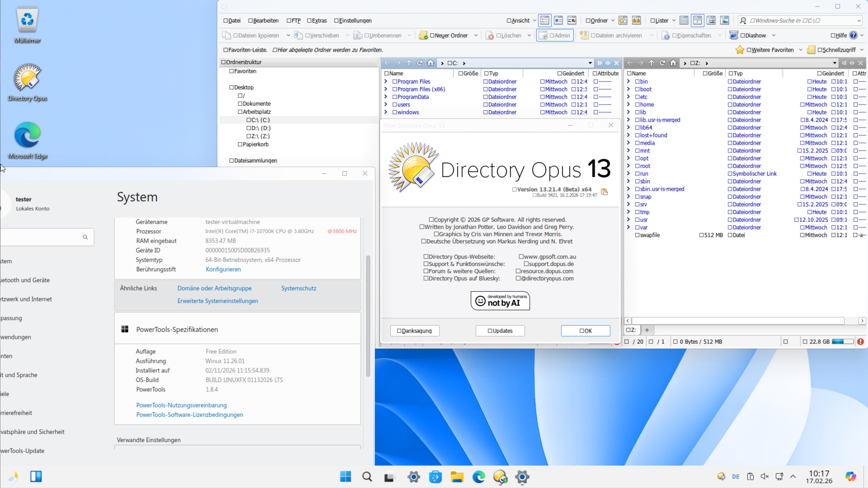868x488 pixels.
Task: Open Erweiterte Systemeinstellungen link
Action: point(218,301)
